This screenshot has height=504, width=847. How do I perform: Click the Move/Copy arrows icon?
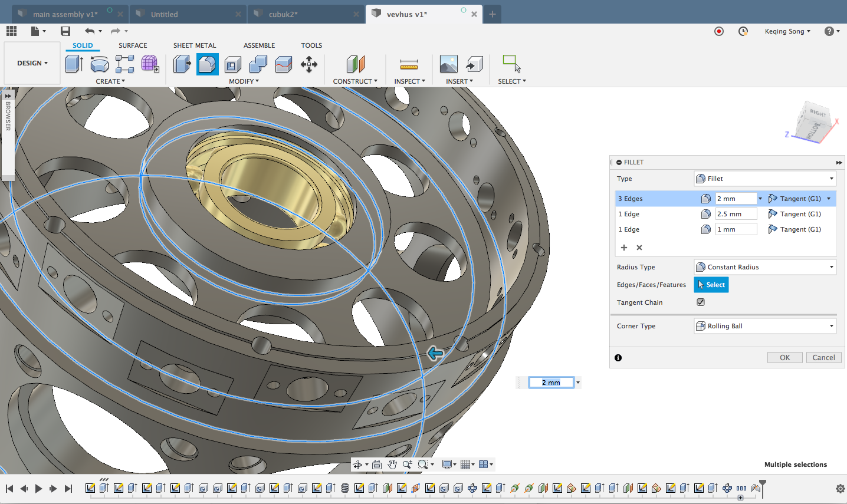[309, 64]
